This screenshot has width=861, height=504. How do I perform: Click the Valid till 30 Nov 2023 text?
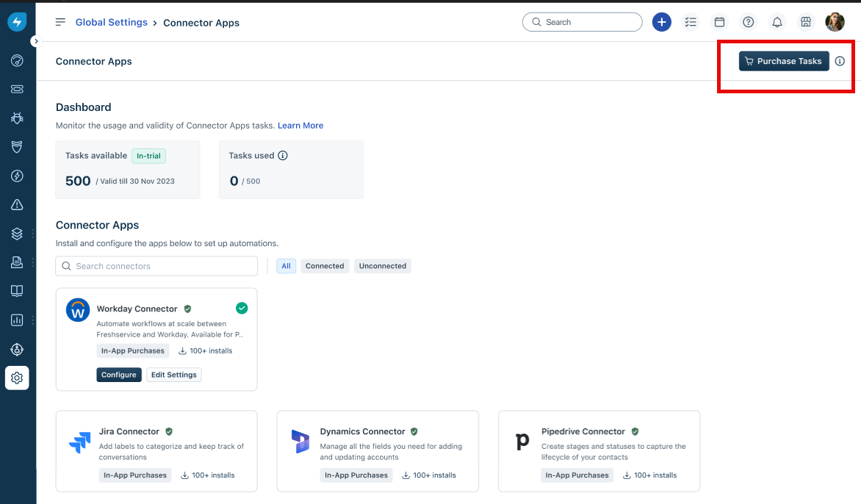point(137,181)
